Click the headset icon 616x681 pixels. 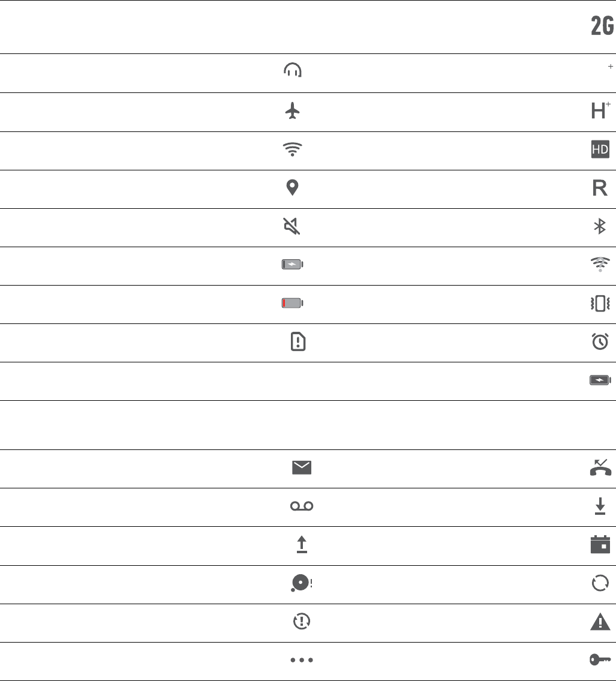tap(293, 71)
